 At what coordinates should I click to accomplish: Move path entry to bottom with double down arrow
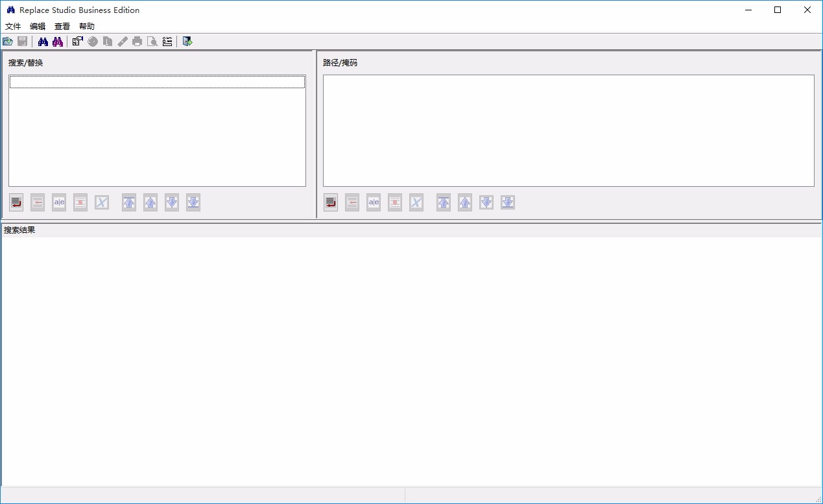(507, 202)
